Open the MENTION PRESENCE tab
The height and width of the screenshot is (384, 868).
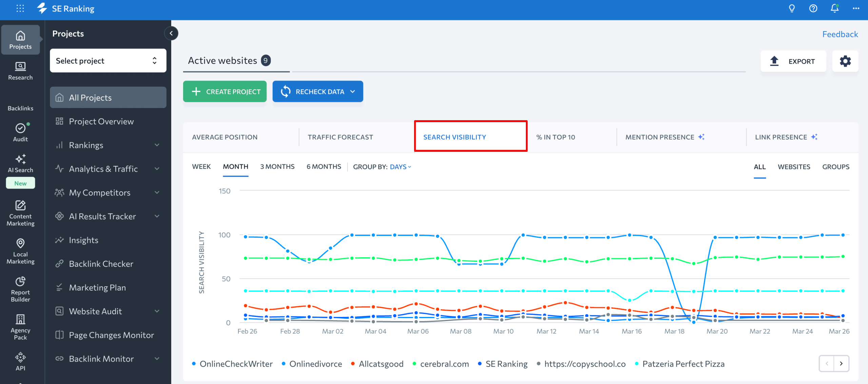(660, 137)
